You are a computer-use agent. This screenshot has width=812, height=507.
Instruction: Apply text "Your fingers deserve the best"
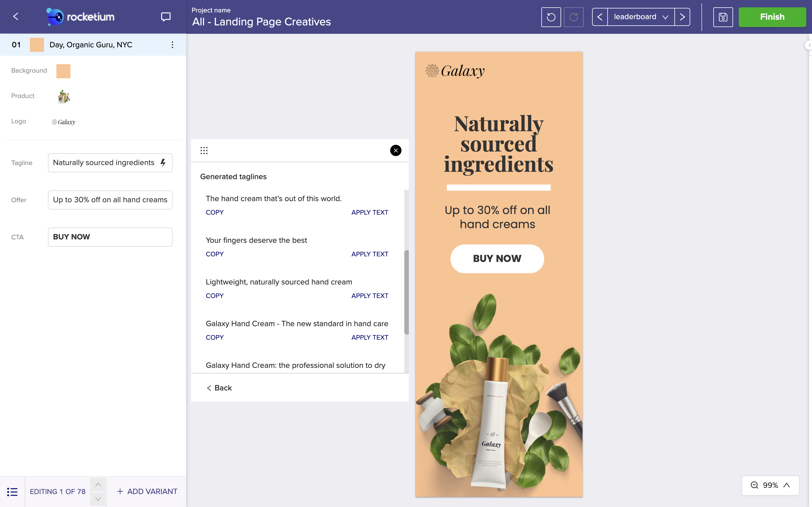[369, 254]
